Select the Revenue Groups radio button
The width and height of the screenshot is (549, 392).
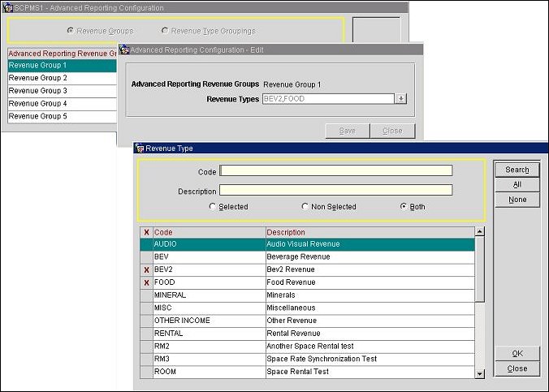[71, 31]
